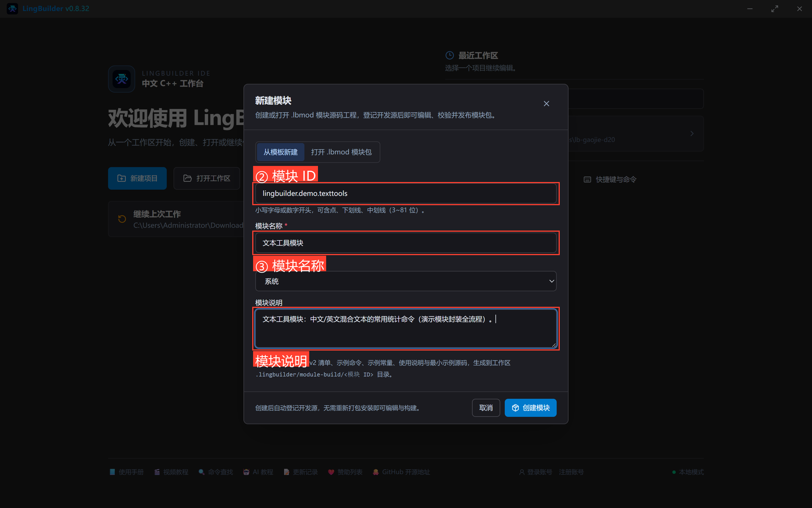Maximize the LingBuilder window

click(x=774, y=9)
